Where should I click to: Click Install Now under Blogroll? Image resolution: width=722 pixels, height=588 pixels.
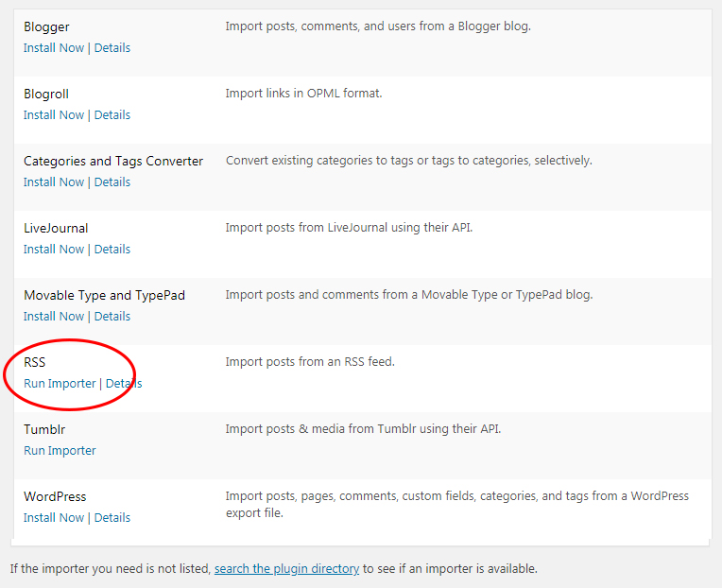54,115
